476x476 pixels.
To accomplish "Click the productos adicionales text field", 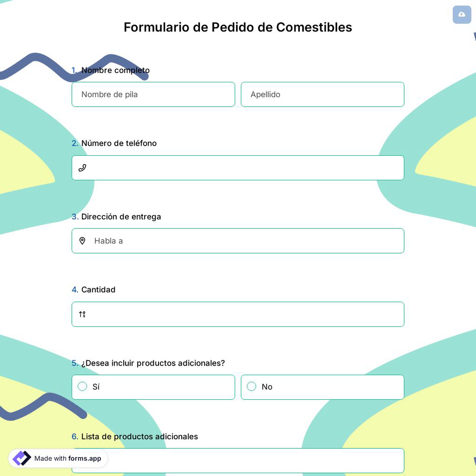I will [238, 460].
